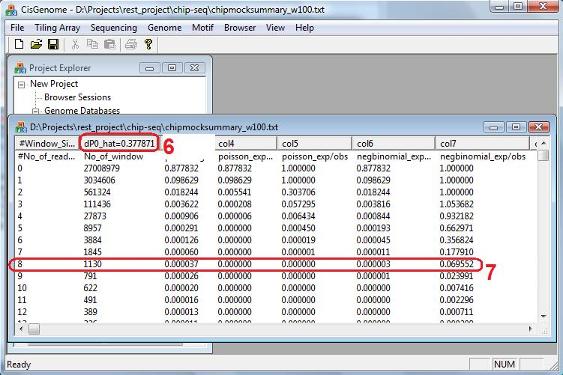Click the col7 column header
This screenshot has height=375, width=563.
click(x=482, y=144)
